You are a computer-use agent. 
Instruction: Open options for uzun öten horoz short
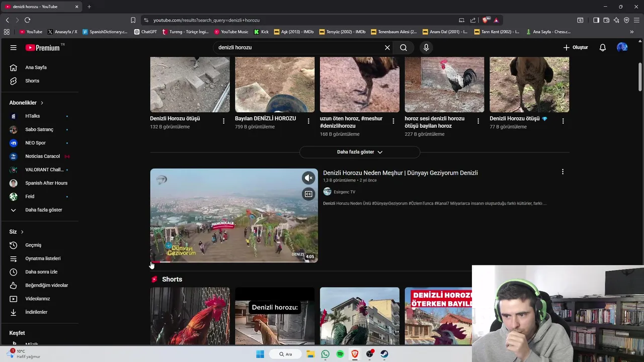click(393, 121)
